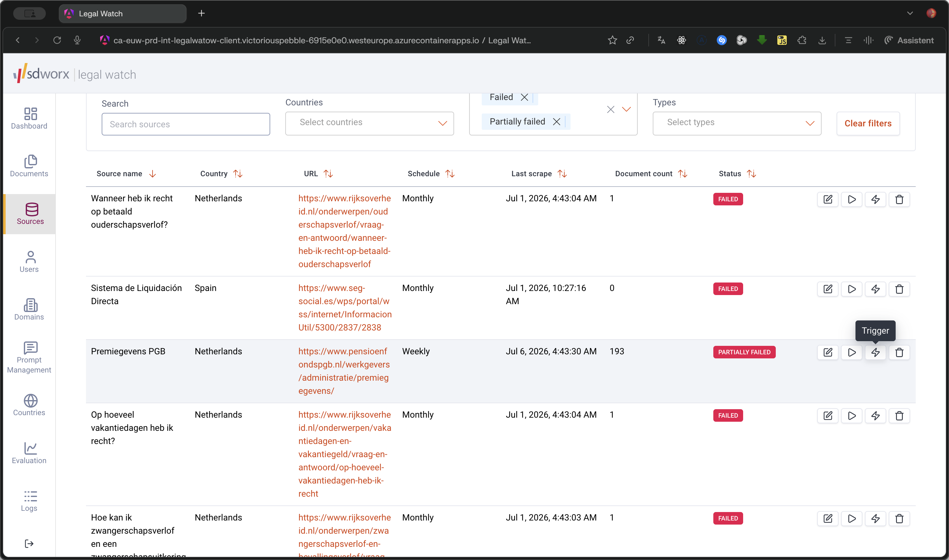This screenshot has width=949, height=560.
Task: Clear all selected status filters
Action: [610, 109]
